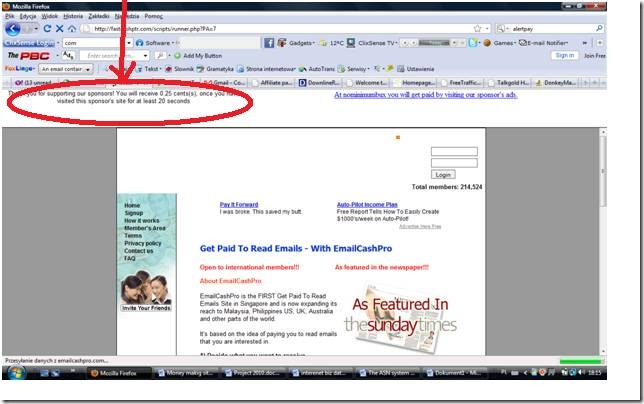The image size is (644, 404).
Task: Click the Join Free link
Action: click(x=594, y=56)
